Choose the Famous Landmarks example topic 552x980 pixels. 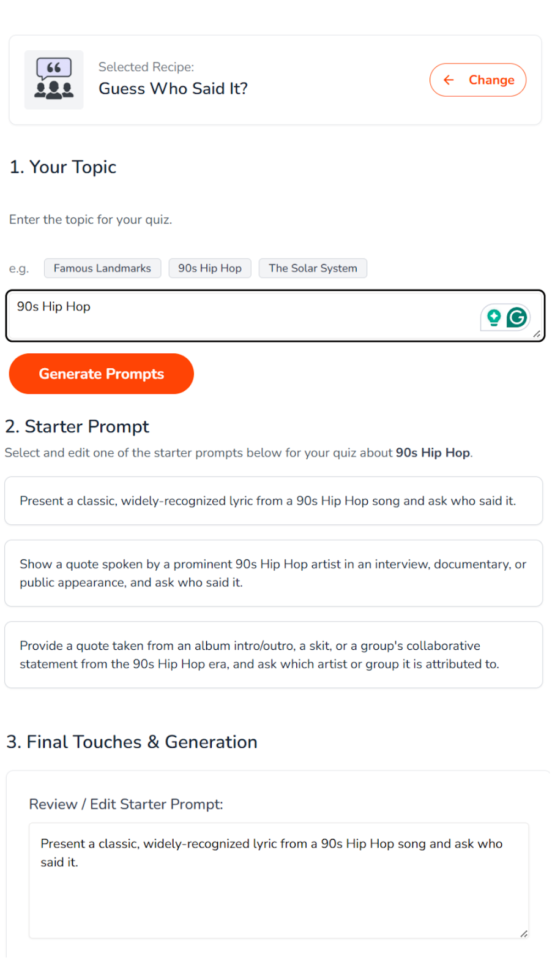click(x=102, y=268)
